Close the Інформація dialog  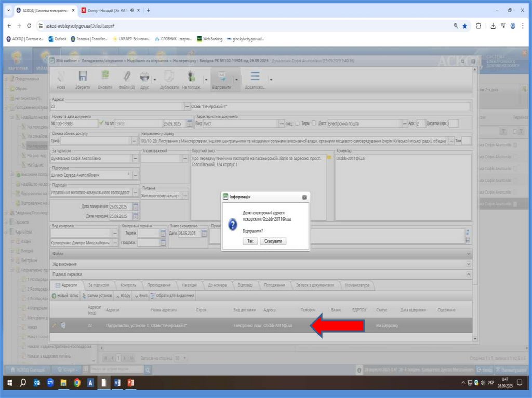click(x=304, y=197)
